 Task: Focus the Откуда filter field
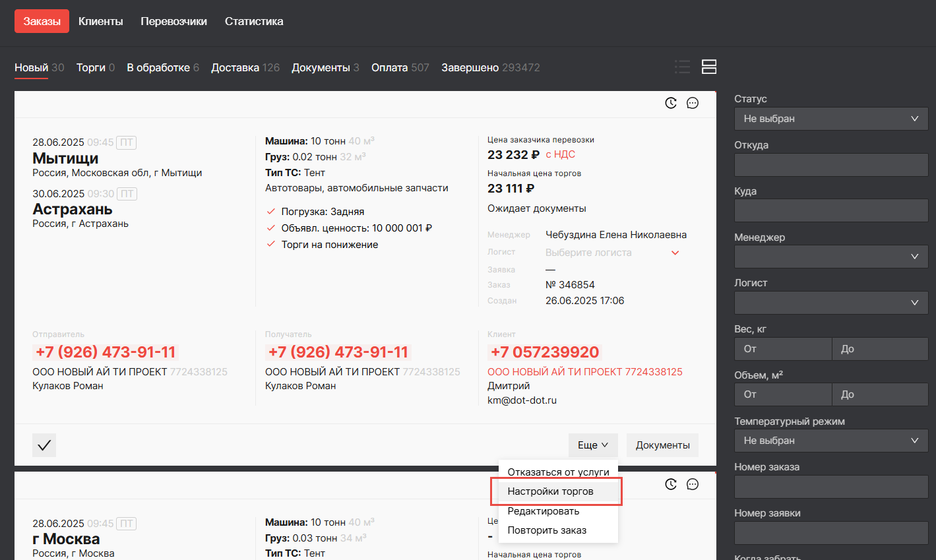pos(831,165)
